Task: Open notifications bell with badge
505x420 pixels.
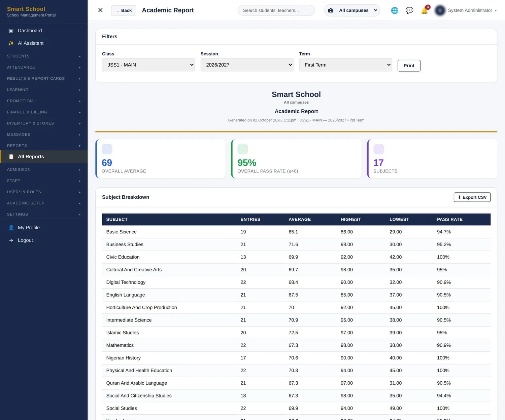Action: (x=425, y=10)
